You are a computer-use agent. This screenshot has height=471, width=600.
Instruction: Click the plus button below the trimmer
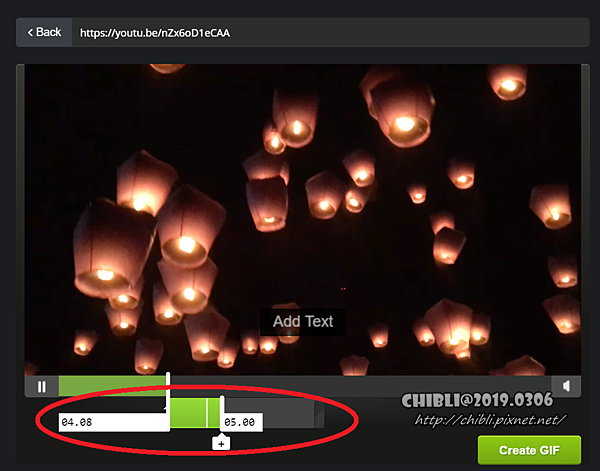tap(221, 444)
